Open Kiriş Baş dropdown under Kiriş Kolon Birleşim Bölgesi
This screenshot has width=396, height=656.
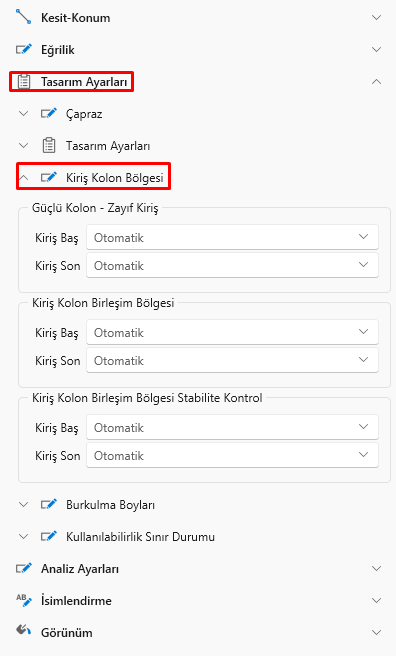pos(232,332)
